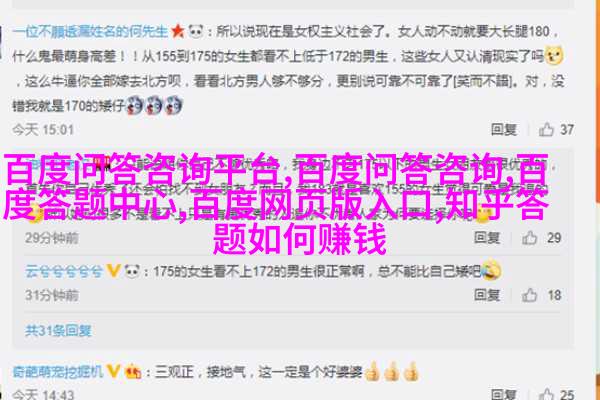Screen dimensions: 600x400
Task: Click the doge emoji in the first comment
Action: tap(554, 56)
